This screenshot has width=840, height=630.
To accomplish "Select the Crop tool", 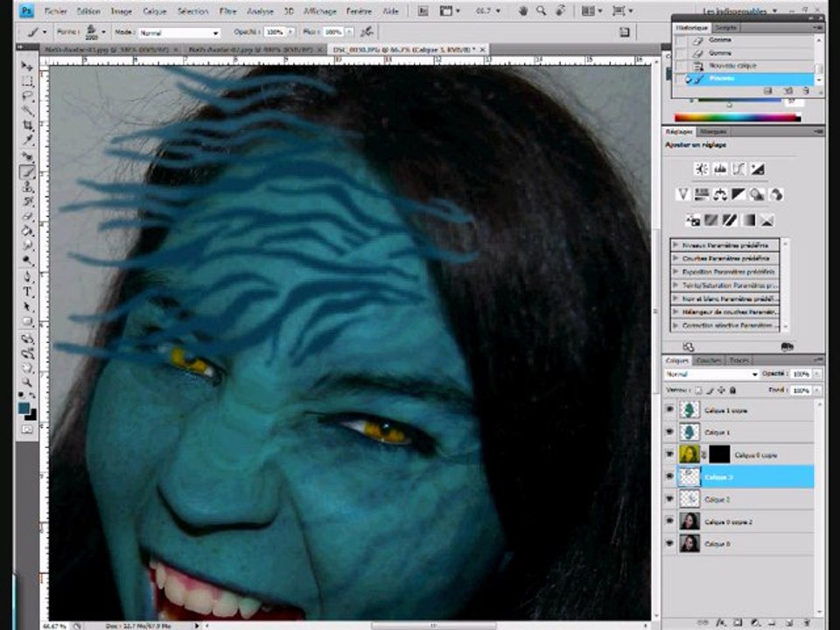I will click(27, 126).
